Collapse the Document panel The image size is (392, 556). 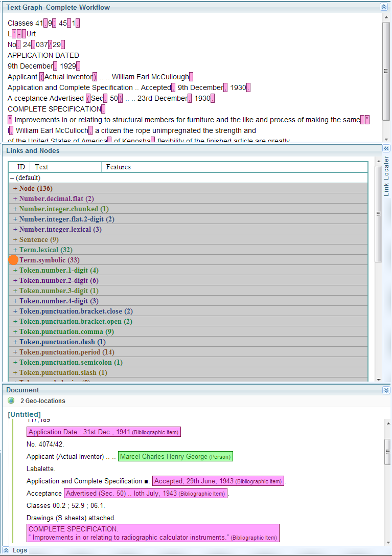(x=386, y=390)
